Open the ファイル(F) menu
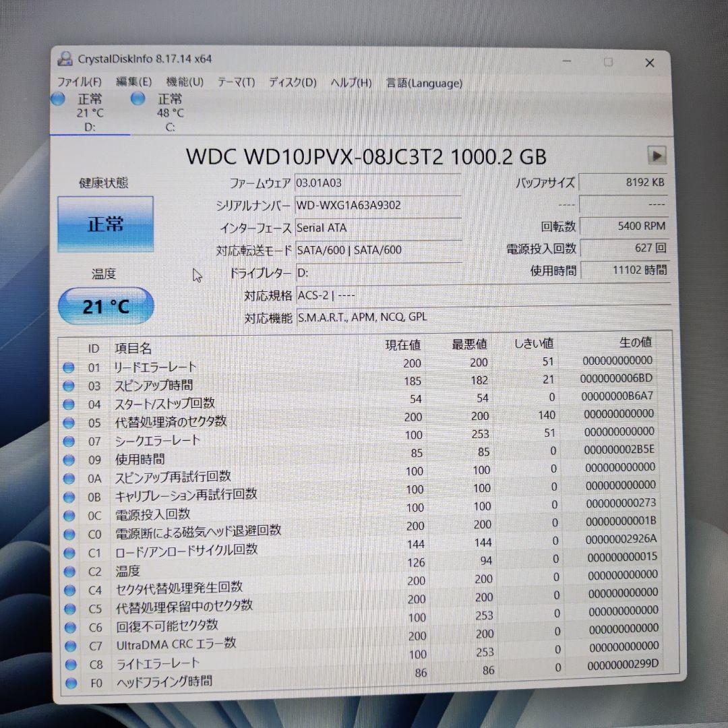The height and width of the screenshot is (728, 728). (x=80, y=82)
